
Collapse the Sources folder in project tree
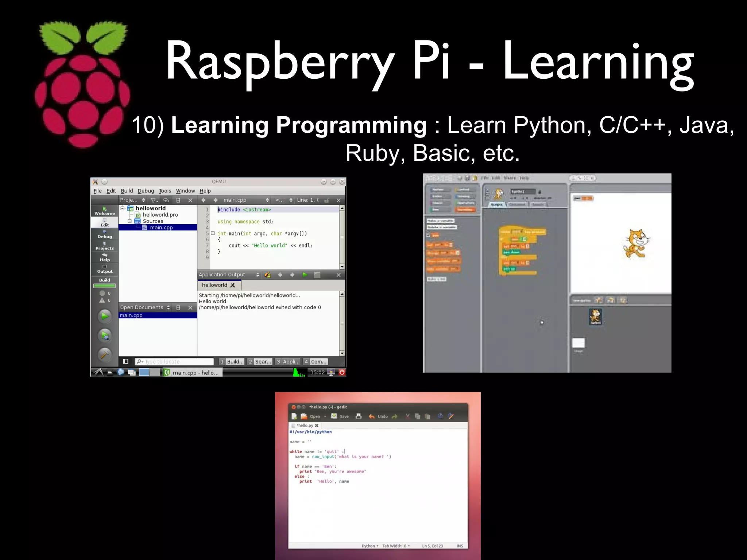130,221
